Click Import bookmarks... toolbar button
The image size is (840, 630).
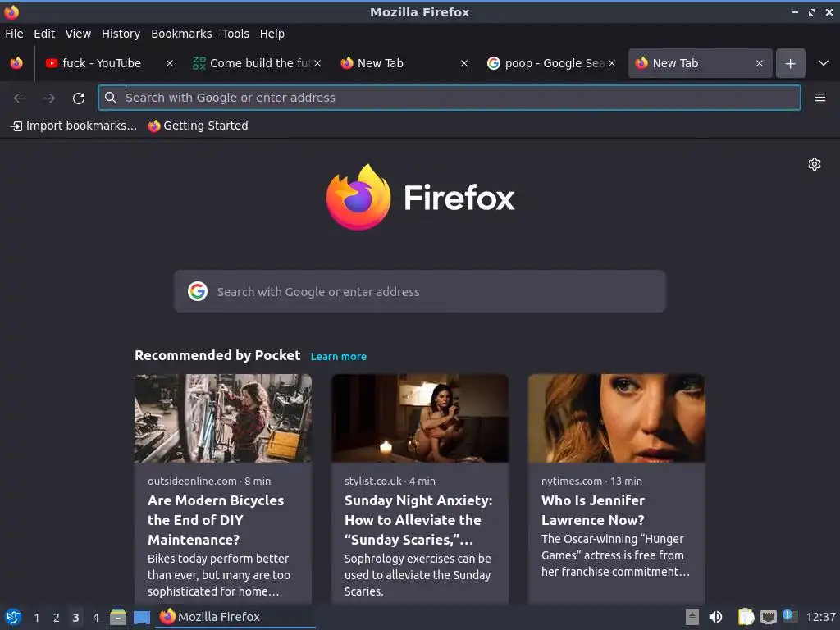pyautogui.click(x=74, y=126)
